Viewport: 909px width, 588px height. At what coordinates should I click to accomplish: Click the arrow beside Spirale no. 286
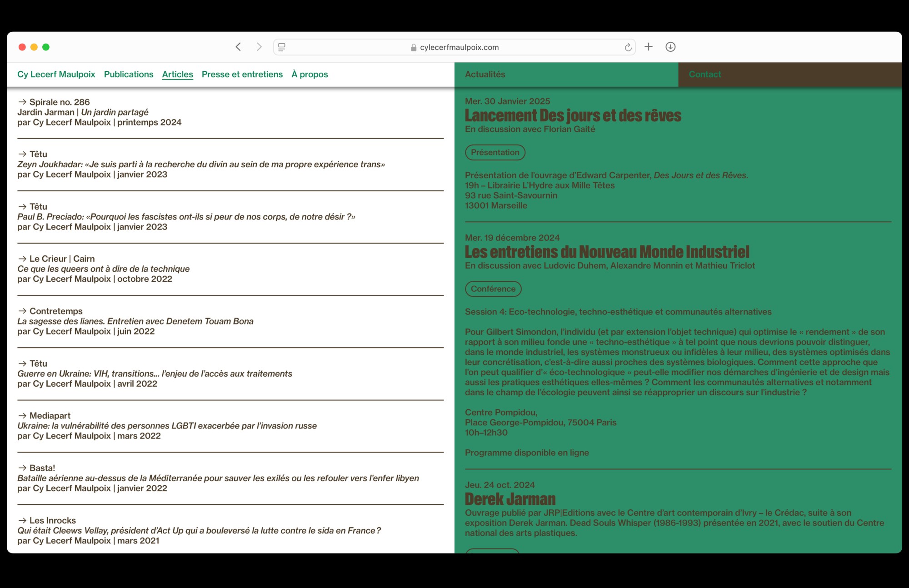click(22, 102)
